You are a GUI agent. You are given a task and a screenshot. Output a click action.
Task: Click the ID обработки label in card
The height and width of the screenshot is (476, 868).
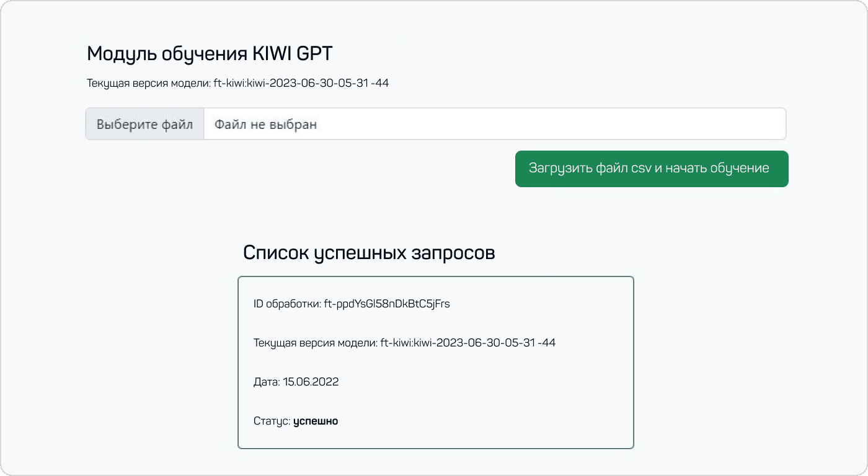tap(287, 304)
